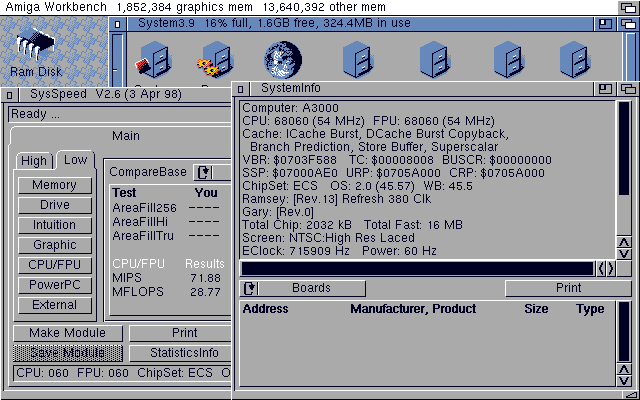Viewport: 640px width, 400px height.
Task: Click the Amiga Workbench title bar
Action: (x=309, y=7)
